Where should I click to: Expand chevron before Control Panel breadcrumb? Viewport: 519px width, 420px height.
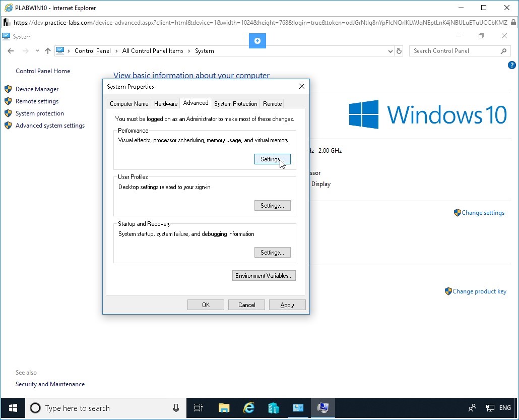click(69, 51)
